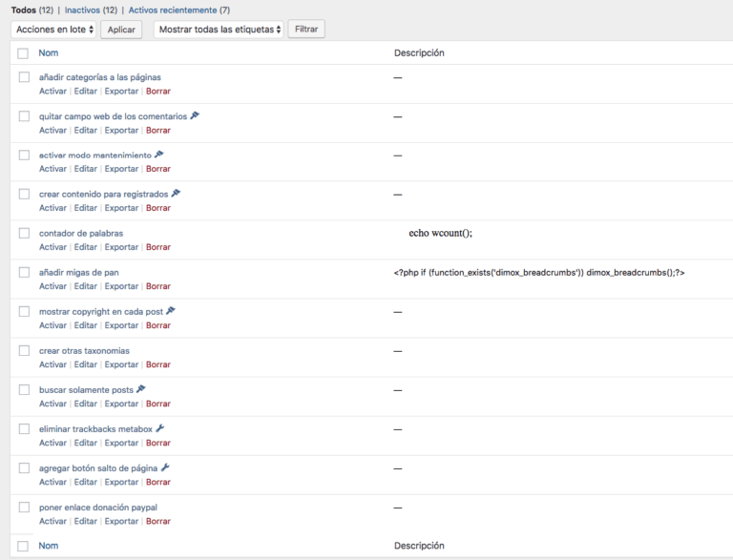The width and height of the screenshot is (733, 560).
Task: Editar the contador de palabras snippet
Action: coord(86,247)
